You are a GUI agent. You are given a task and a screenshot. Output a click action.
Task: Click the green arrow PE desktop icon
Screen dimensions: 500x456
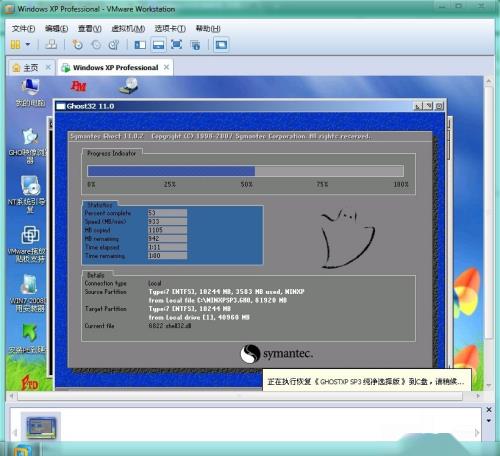[28, 338]
